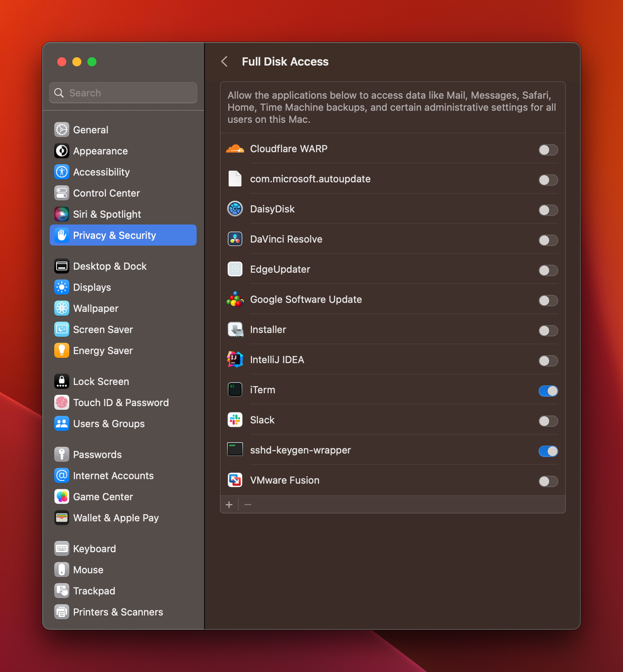Click the Wallet & Apple Pay icon

[61, 518]
